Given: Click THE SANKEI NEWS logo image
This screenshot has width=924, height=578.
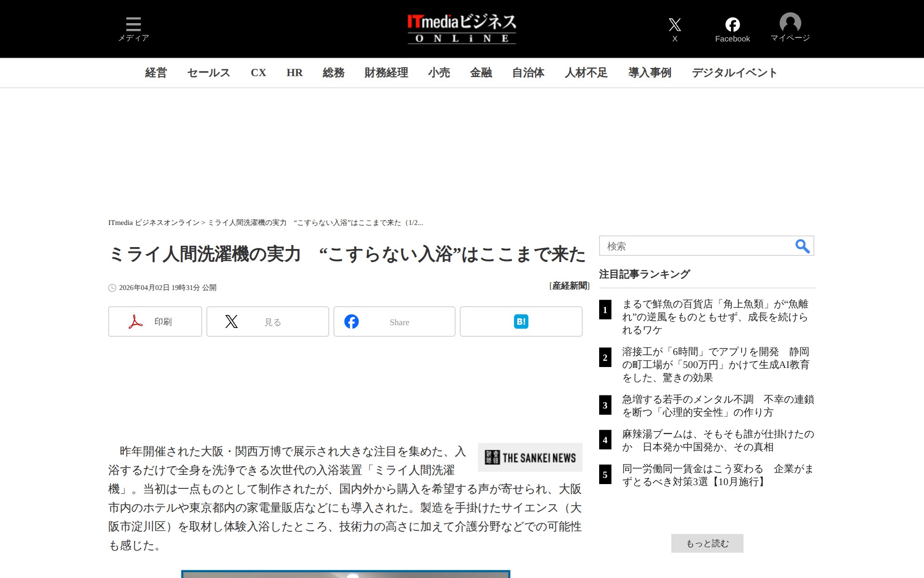Looking at the screenshot, I should 530,458.
